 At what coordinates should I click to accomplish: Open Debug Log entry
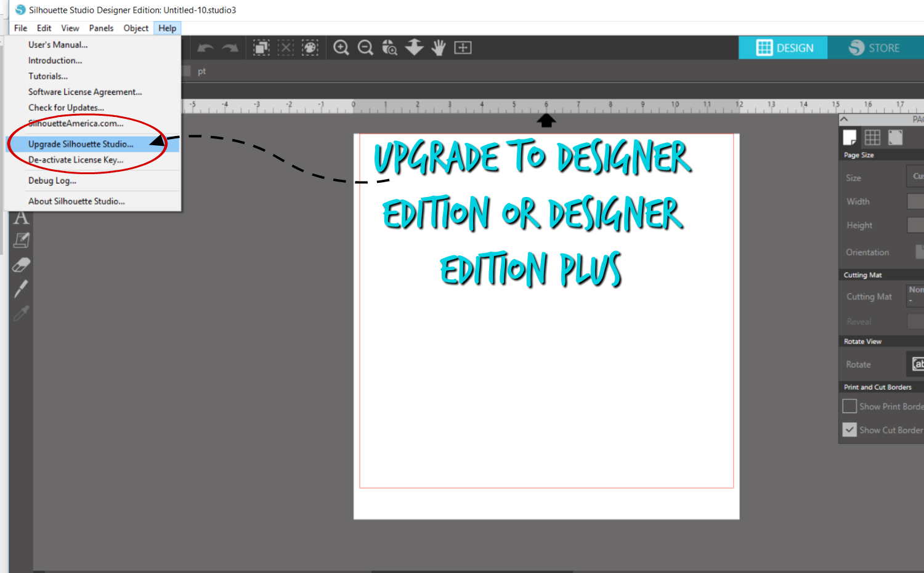(92, 180)
